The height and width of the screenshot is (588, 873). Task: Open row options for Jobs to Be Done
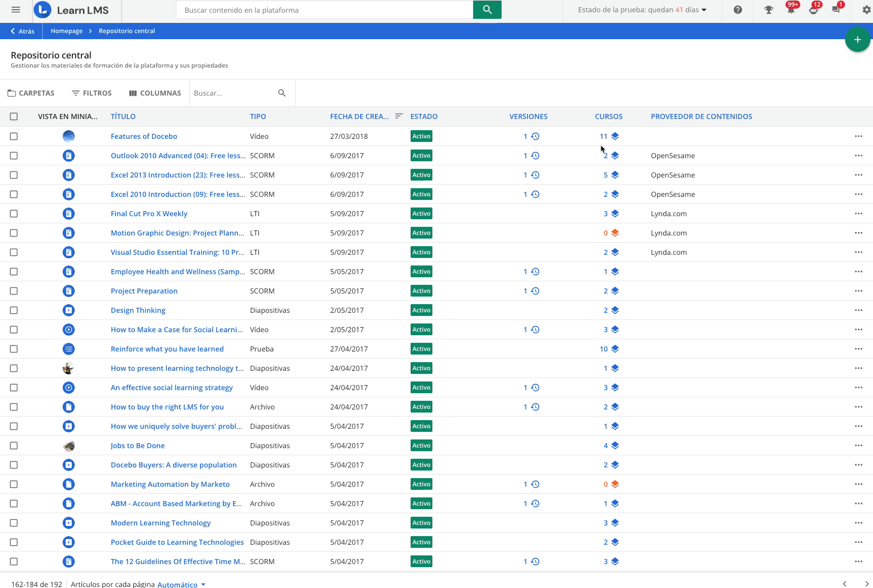tap(859, 446)
